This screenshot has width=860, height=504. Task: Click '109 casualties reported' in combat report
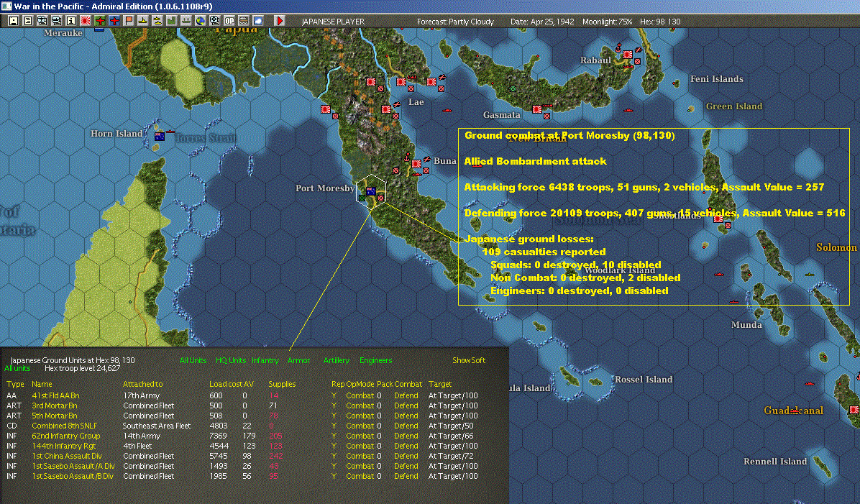pos(544,252)
